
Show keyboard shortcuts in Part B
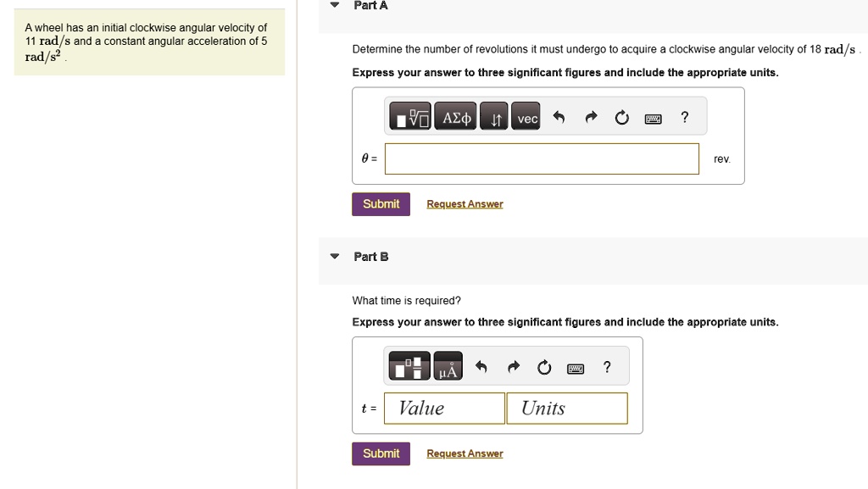point(576,369)
